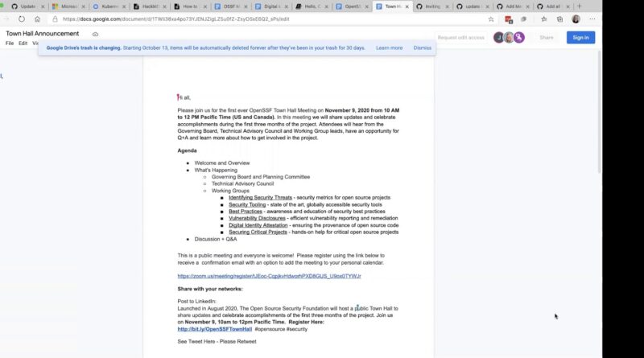Screen dimensions: 644x358
Task: Bookmark this page with the address-bar star icon
Action: click(x=491, y=19)
